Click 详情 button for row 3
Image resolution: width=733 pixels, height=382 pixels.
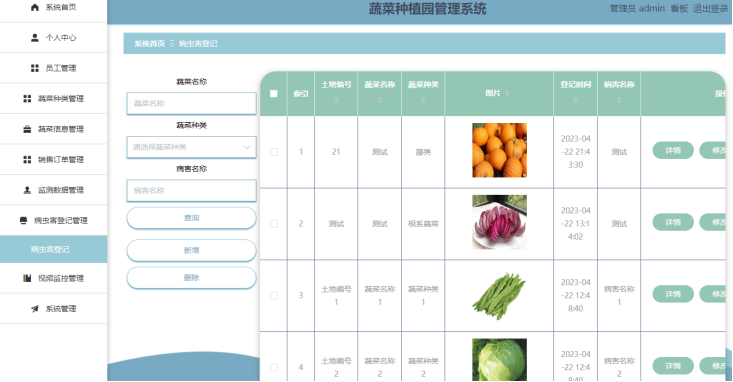[673, 294]
